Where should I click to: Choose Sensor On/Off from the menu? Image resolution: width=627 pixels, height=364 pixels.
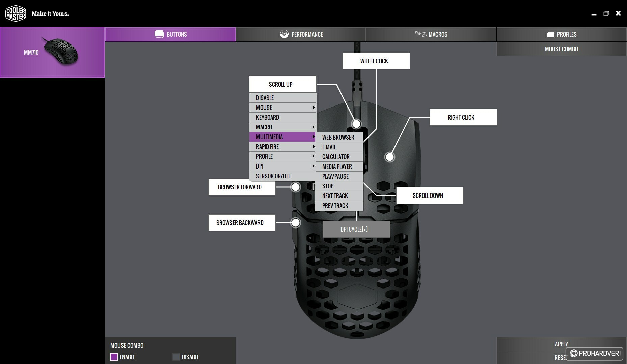pyautogui.click(x=283, y=176)
